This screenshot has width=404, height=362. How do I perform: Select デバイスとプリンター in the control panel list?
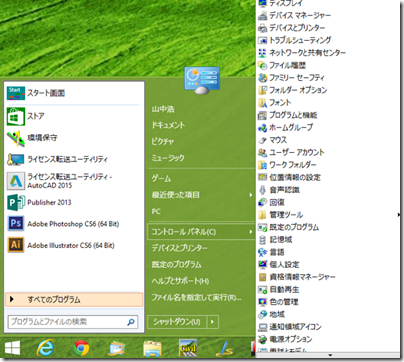tap(297, 28)
